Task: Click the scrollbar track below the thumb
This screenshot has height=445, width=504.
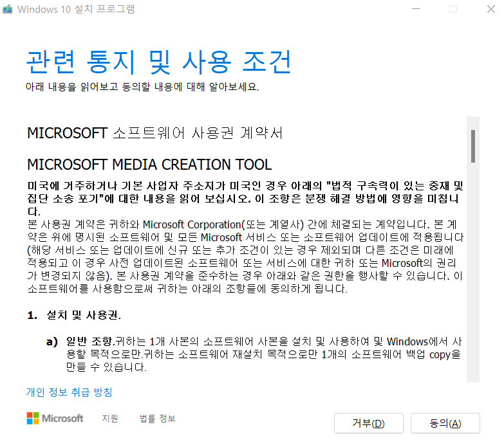Action: [x=473, y=273]
